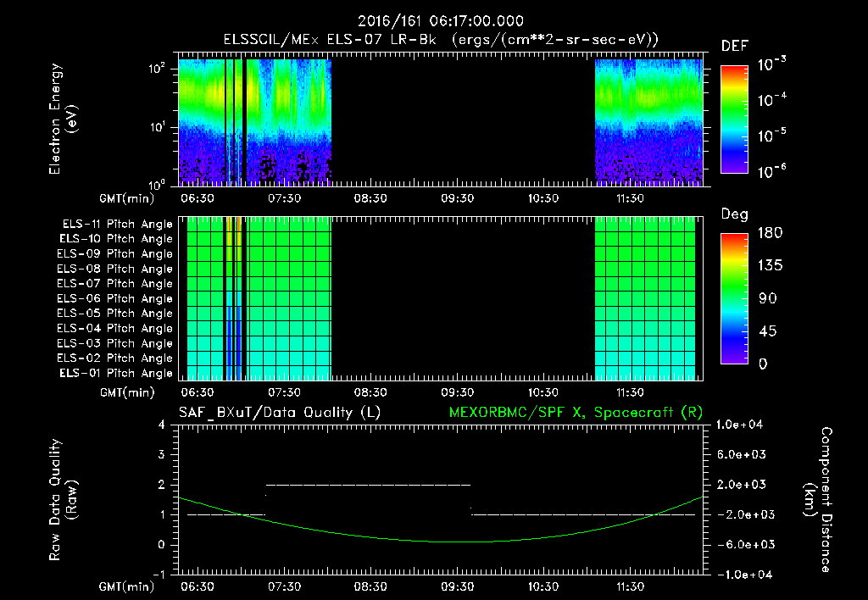Click the ELS-07 Pitch Angle label
Screen dimensions: 868x600
pyautogui.click(x=114, y=283)
